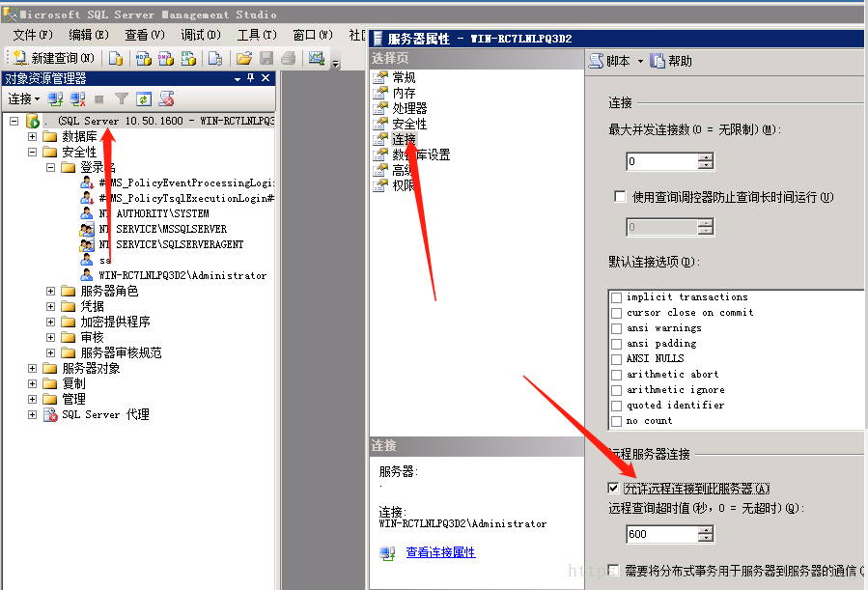Enable query governor checkbox

tap(620, 197)
